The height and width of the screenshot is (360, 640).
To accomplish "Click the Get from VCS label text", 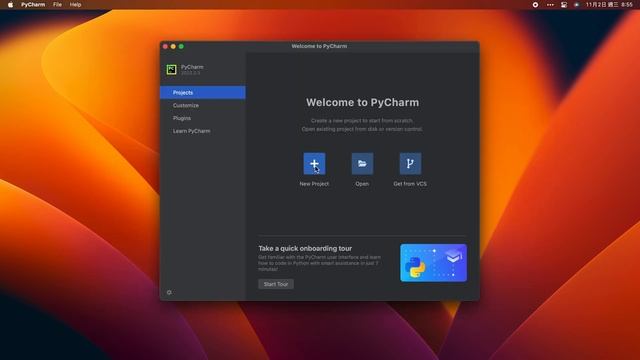I will [x=410, y=184].
